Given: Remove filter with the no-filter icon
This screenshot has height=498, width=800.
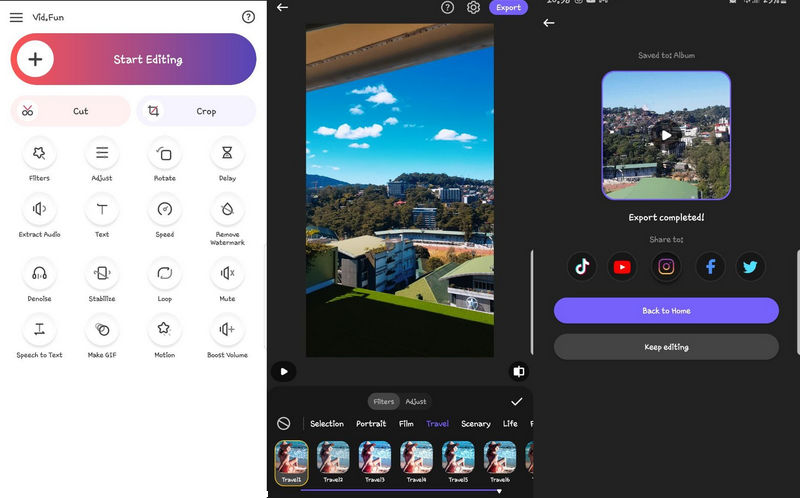Looking at the screenshot, I should pyautogui.click(x=284, y=424).
